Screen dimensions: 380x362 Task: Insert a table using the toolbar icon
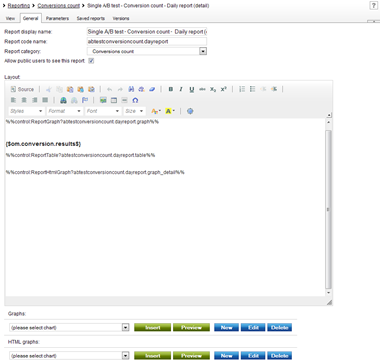click(114, 100)
